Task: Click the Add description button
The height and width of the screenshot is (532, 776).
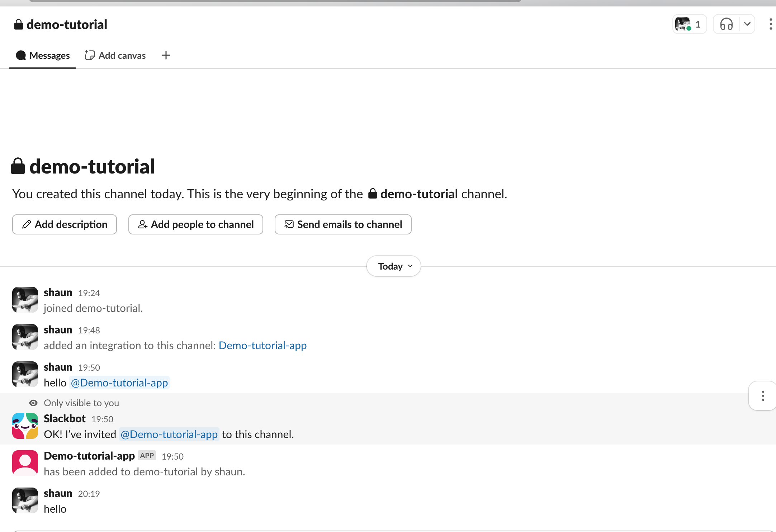Action: [65, 224]
